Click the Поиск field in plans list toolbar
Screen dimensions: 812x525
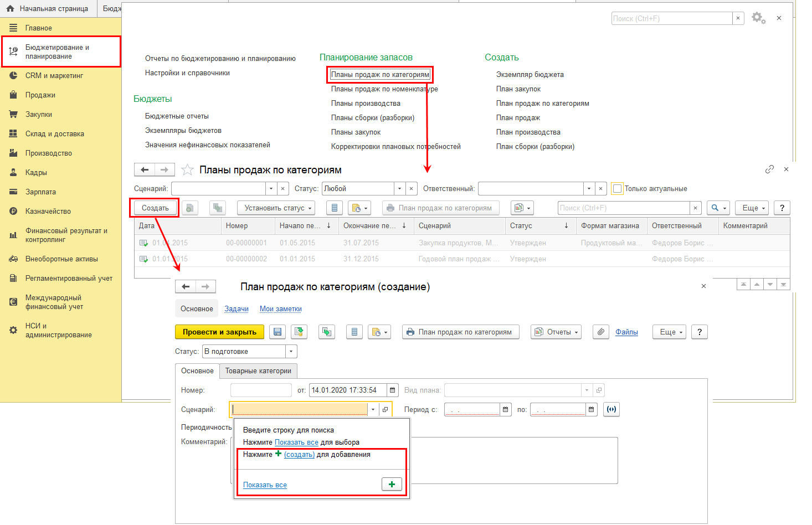tap(624, 208)
